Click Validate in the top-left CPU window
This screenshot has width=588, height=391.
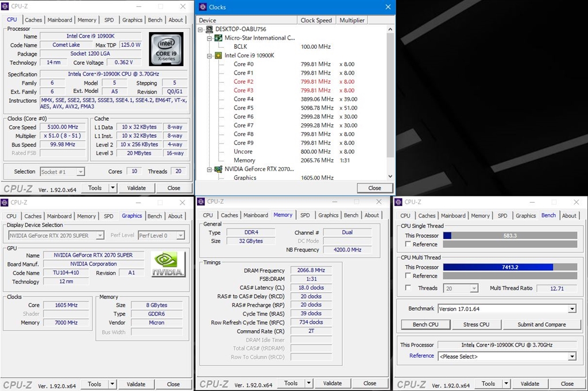(137, 188)
